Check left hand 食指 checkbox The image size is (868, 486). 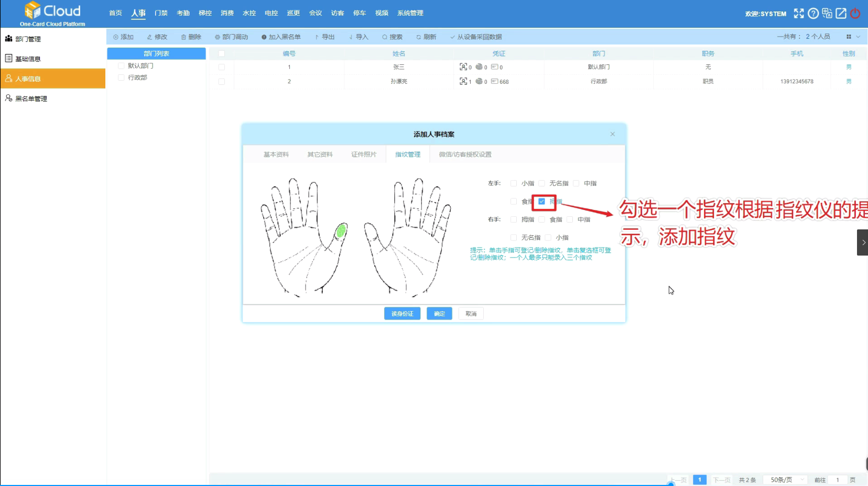point(514,201)
